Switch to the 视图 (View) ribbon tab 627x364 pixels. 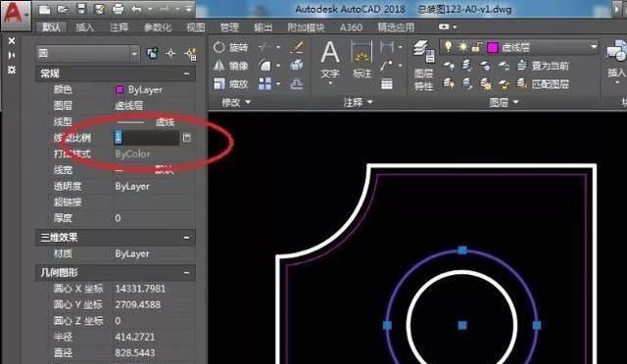point(196,27)
